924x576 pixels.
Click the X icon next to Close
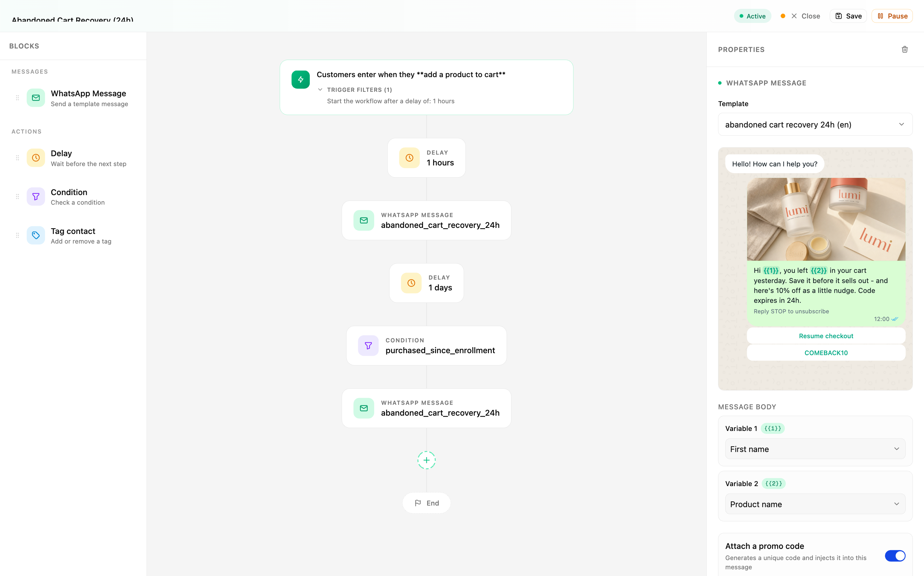tap(794, 16)
